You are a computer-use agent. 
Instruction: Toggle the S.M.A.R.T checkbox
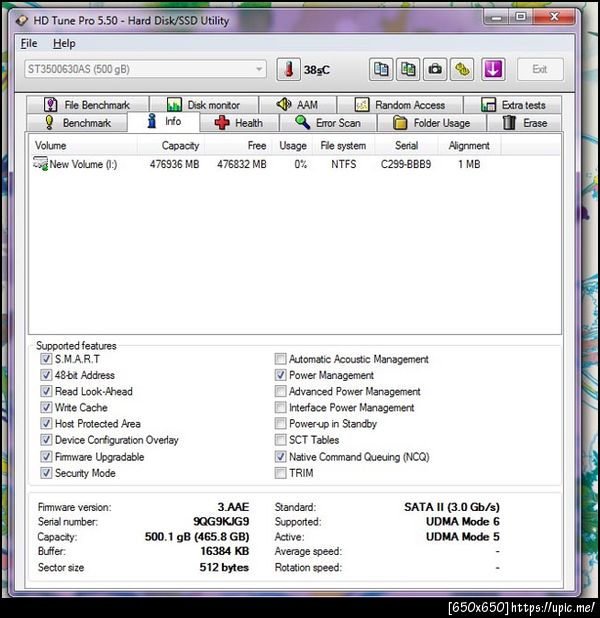pos(46,359)
